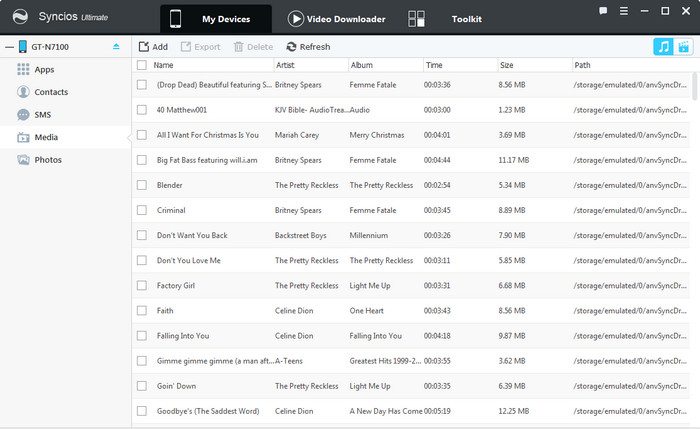The width and height of the screenshot is (700, 429).
Task: Open the feedback chat bubble icon
Action: [603, 11]
